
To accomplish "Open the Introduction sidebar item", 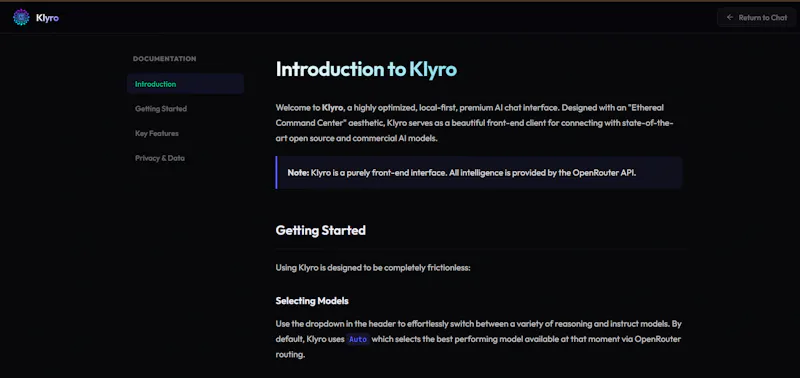I will point(185,84).
